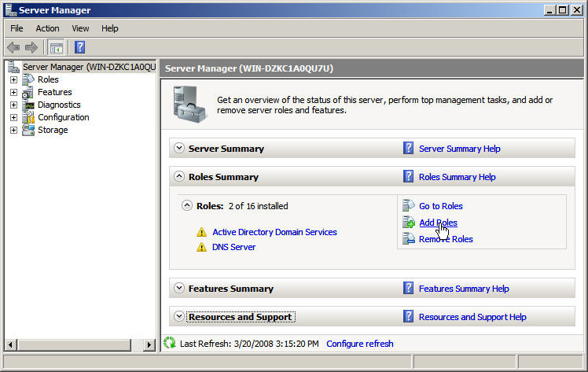Click the Go to Roles link
Viewport: 588px width, 372px height.
tap(441, 206)
